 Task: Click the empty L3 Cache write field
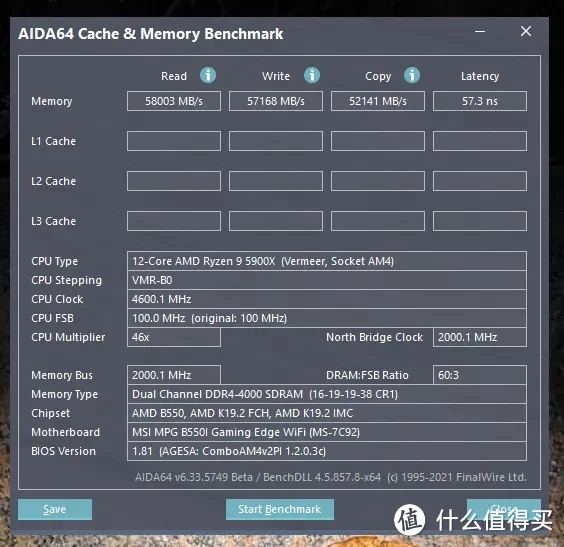coord(276,221)
